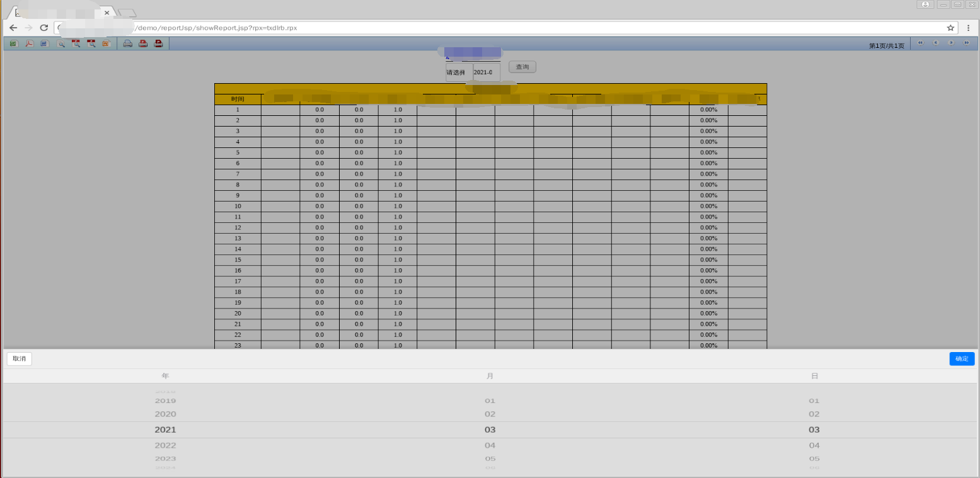Click the 1.0 cell in row 8

398,185
